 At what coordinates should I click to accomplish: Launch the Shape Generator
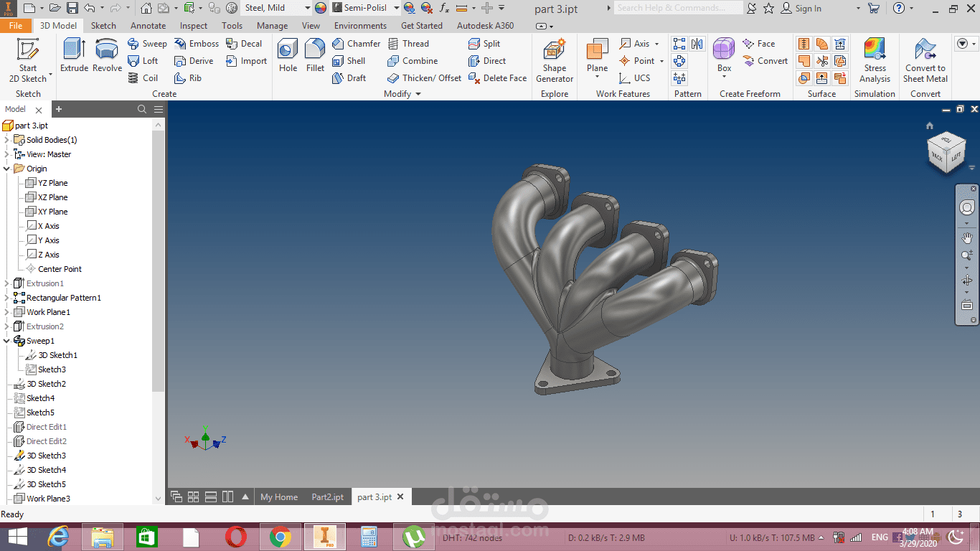coord(554,61)
